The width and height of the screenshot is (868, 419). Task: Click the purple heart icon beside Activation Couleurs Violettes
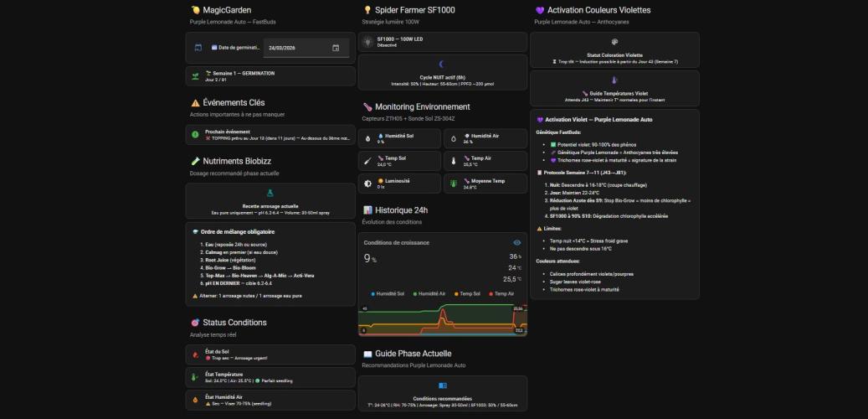click(540, 10)
